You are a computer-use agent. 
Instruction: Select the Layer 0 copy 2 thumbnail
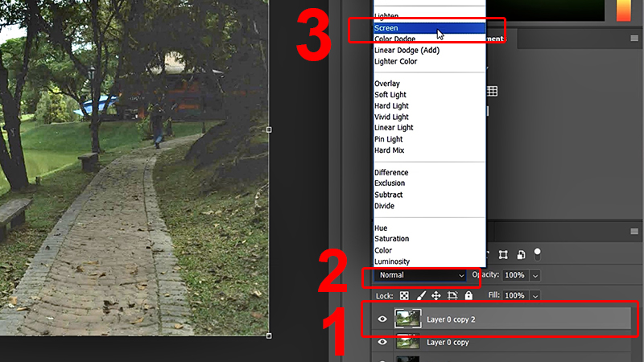(x=407, y=319)
